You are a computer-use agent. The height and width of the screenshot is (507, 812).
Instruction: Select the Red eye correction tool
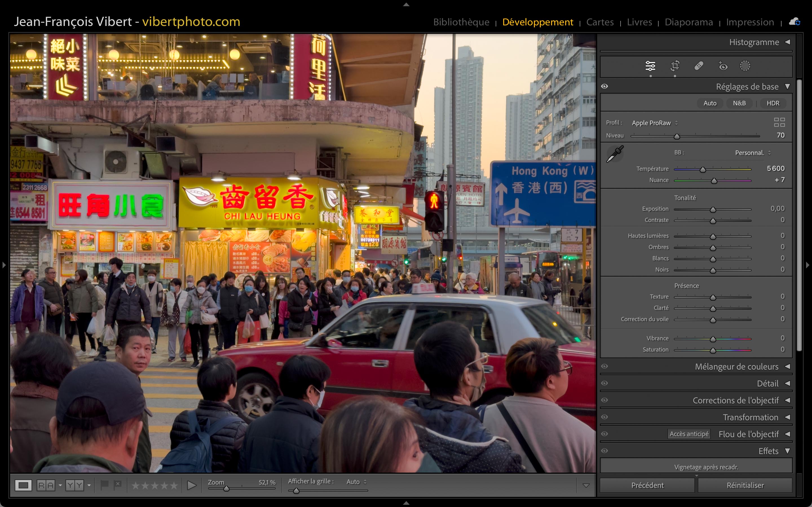coord(723,66)
